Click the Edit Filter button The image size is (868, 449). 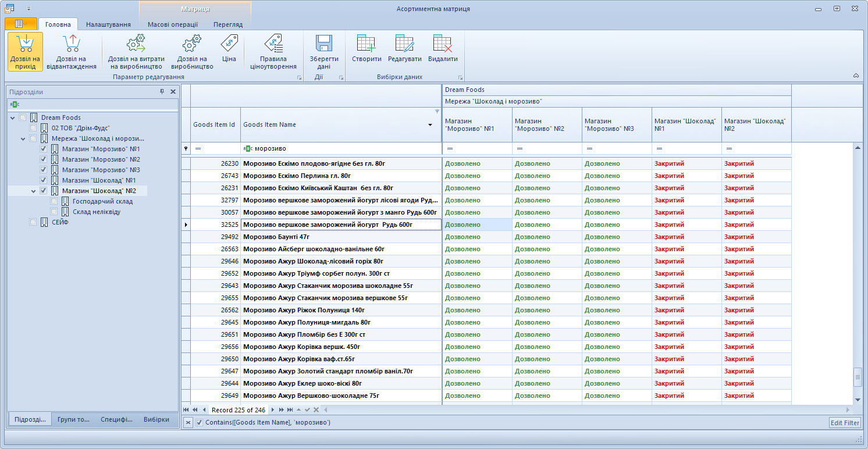pyautogui.click(x=844, y=423)
